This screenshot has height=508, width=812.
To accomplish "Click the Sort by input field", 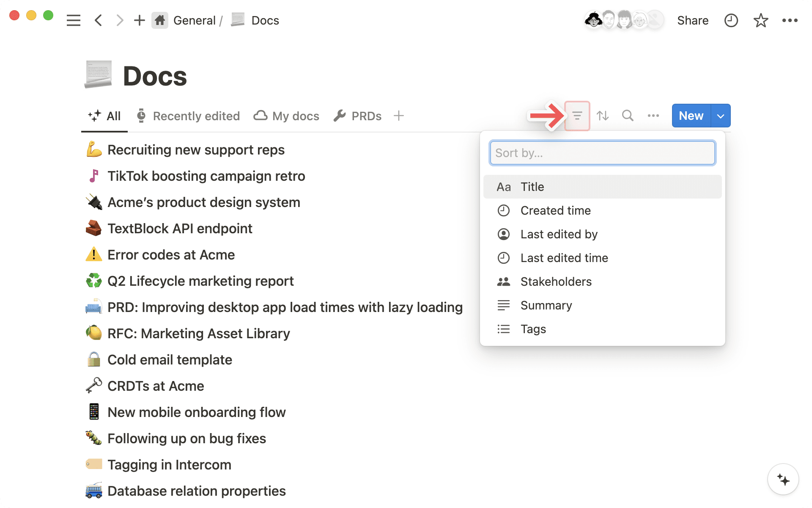I will (602, 153).
